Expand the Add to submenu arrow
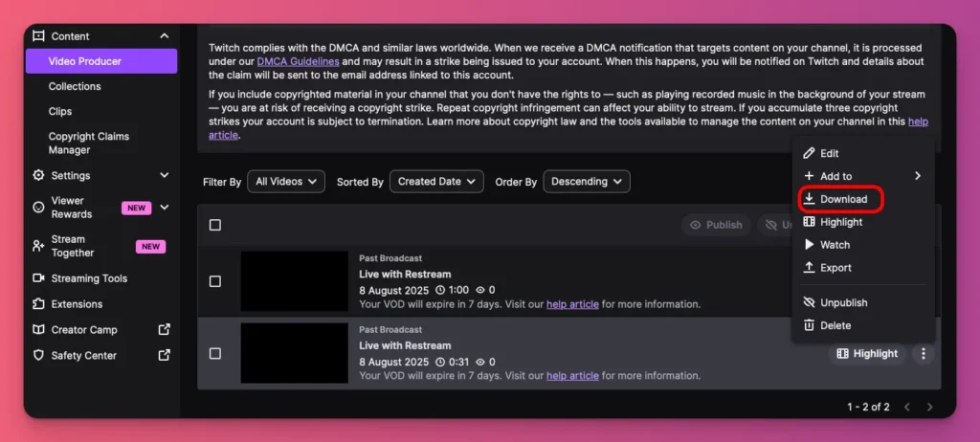 [x=918, y=176]
